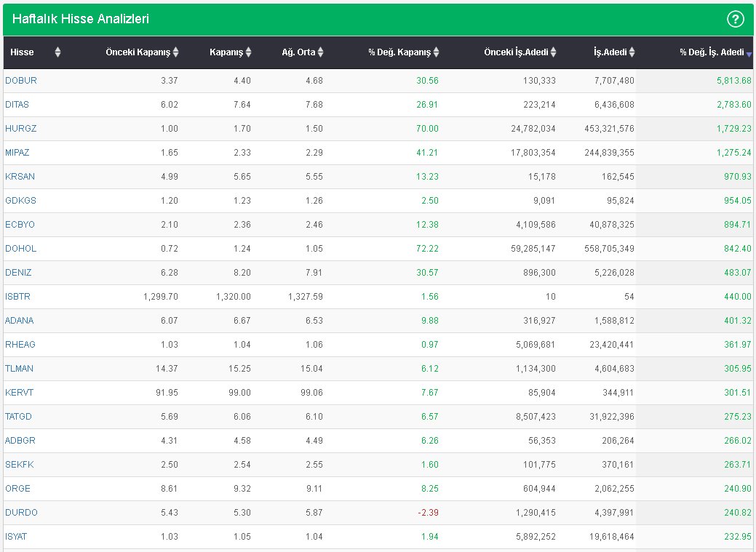Open MIPAZ stock link
The height and width of the screenshot is (552, 756).
17,153
